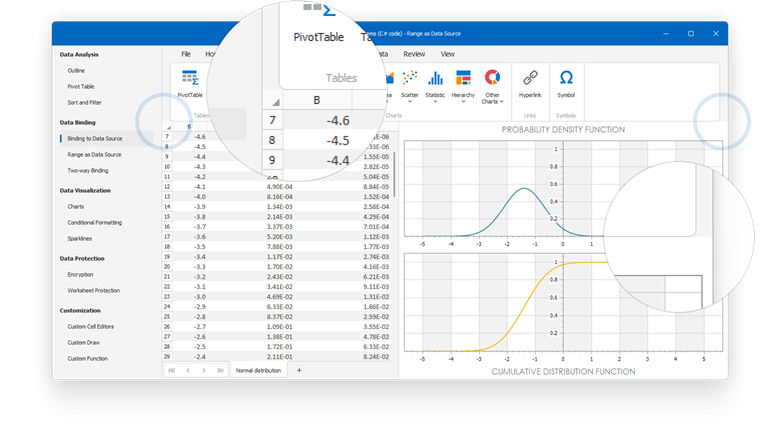Select cell containing 9.11E-03
This screenshot has height=430, width=780.
(376, 287)
